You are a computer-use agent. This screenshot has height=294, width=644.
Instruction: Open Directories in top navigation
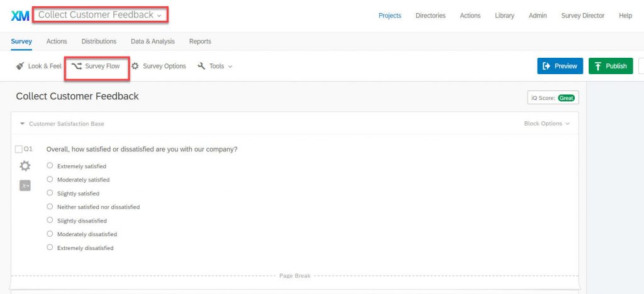tap(430, 16)
